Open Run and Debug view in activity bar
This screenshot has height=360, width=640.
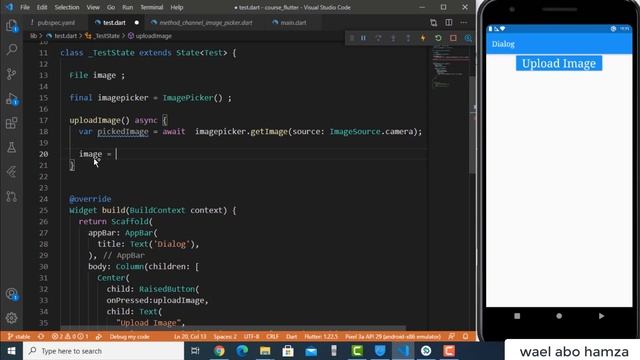point(11,99)
